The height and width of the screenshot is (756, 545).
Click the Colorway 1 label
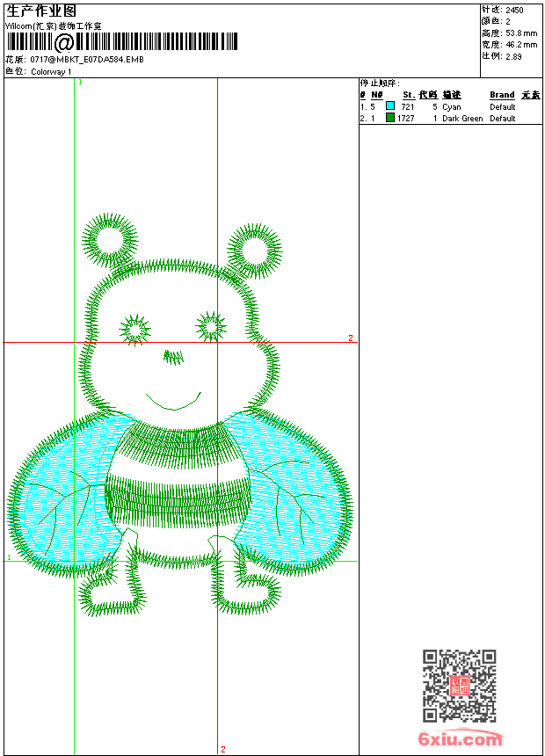click(x=51, y=71)
